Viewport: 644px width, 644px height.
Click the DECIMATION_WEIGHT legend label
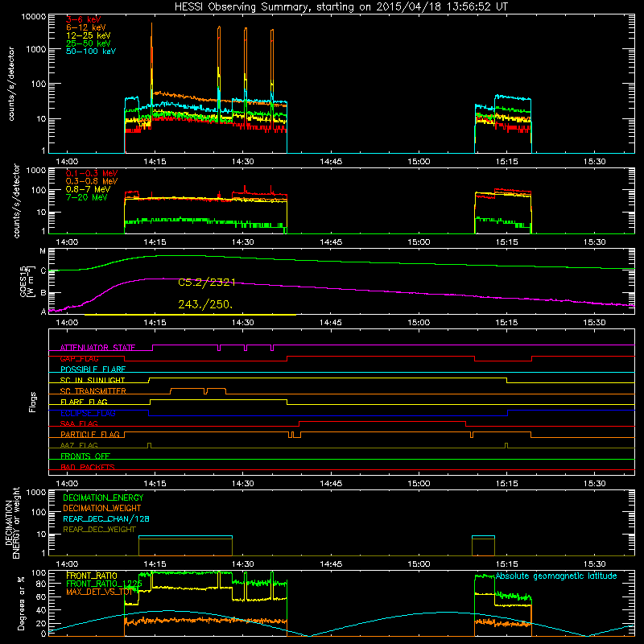click(x=102, y=509)
